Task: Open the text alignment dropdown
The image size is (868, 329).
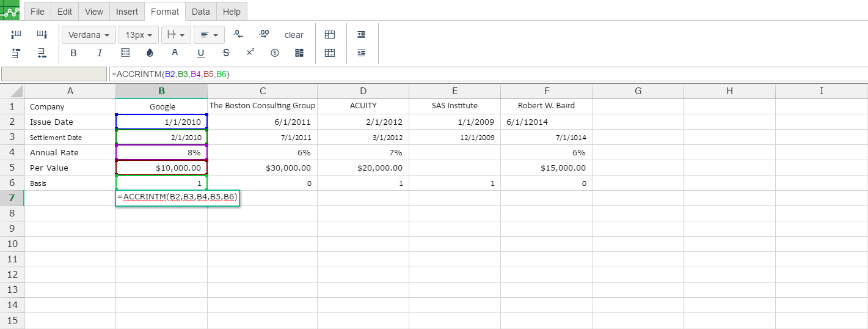Action: point(210,35)
